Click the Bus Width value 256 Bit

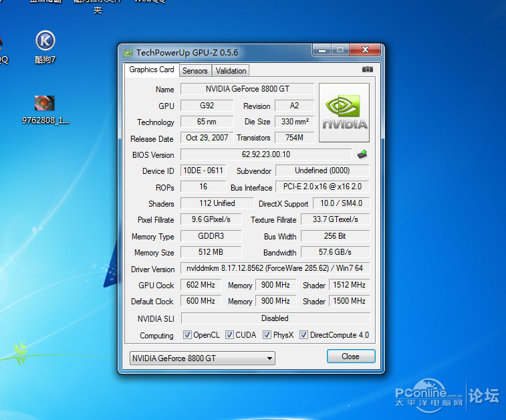(336, 236)
